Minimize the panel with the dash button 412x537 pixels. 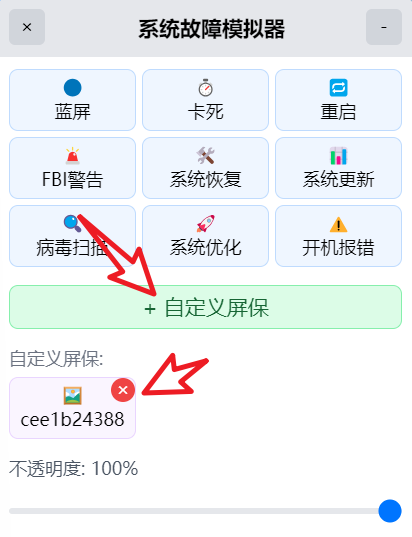(384, 27)
